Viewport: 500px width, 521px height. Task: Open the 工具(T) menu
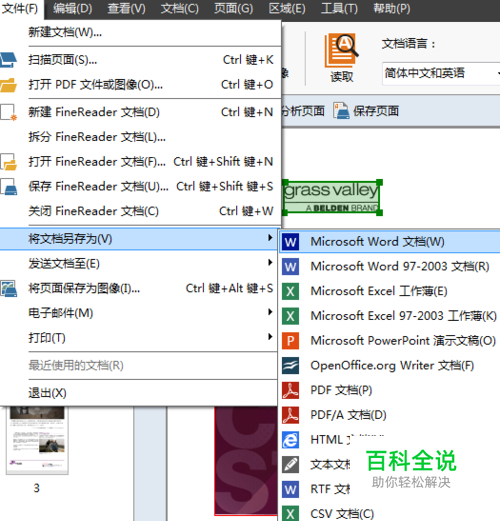tap(339, 9)
